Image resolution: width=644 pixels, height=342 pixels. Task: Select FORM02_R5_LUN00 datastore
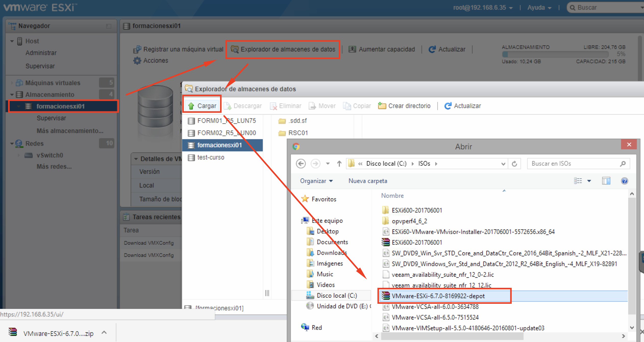(222, 133)
